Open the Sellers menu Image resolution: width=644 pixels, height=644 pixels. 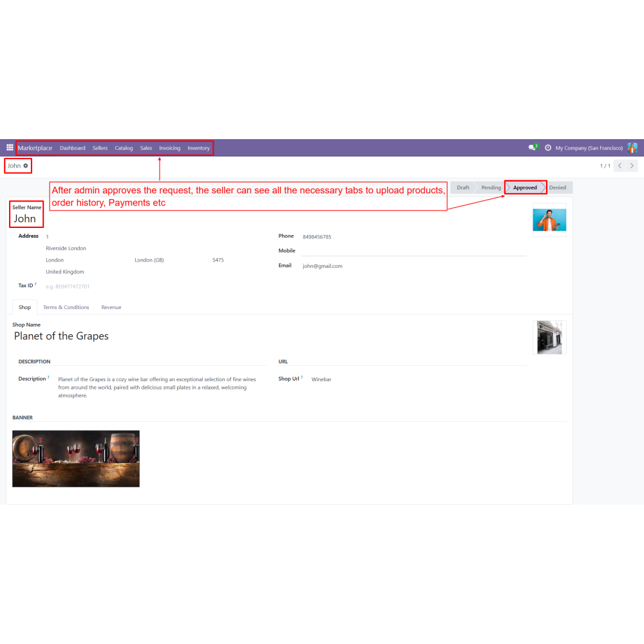click(100, 148)
